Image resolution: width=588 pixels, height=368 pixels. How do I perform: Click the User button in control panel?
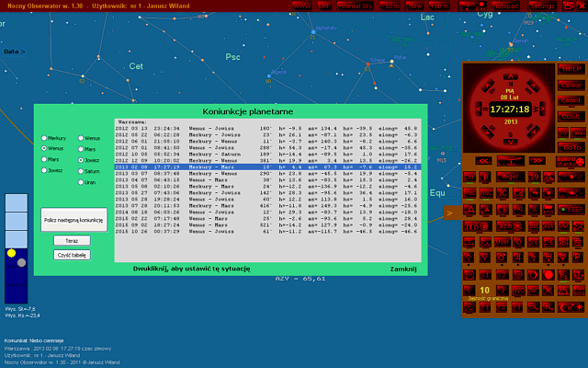pos(503,242)
